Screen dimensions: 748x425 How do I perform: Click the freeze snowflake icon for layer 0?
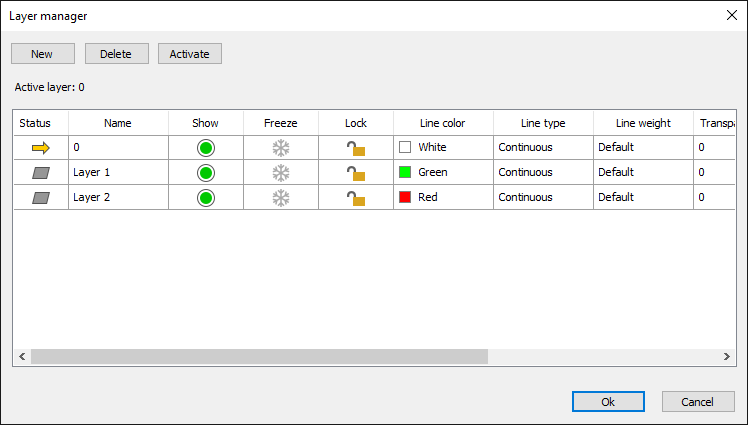pos(281,147)
